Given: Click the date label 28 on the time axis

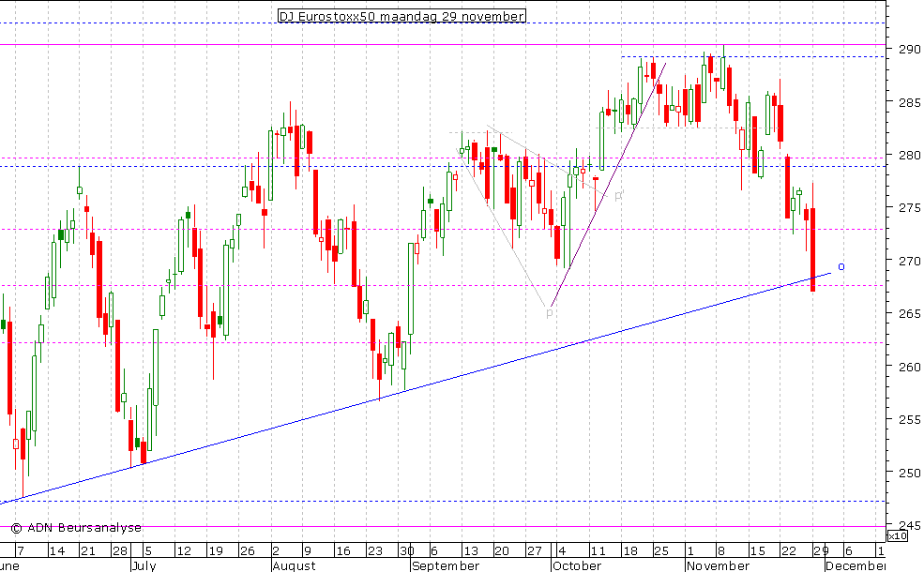Looking at the screenshot, I should click(120, 550).
